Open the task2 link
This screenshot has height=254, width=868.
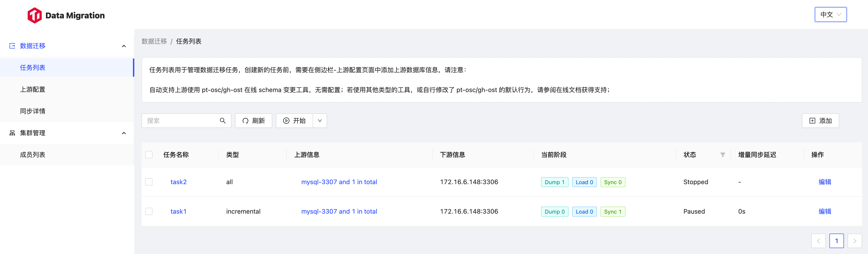pos(178,182)
